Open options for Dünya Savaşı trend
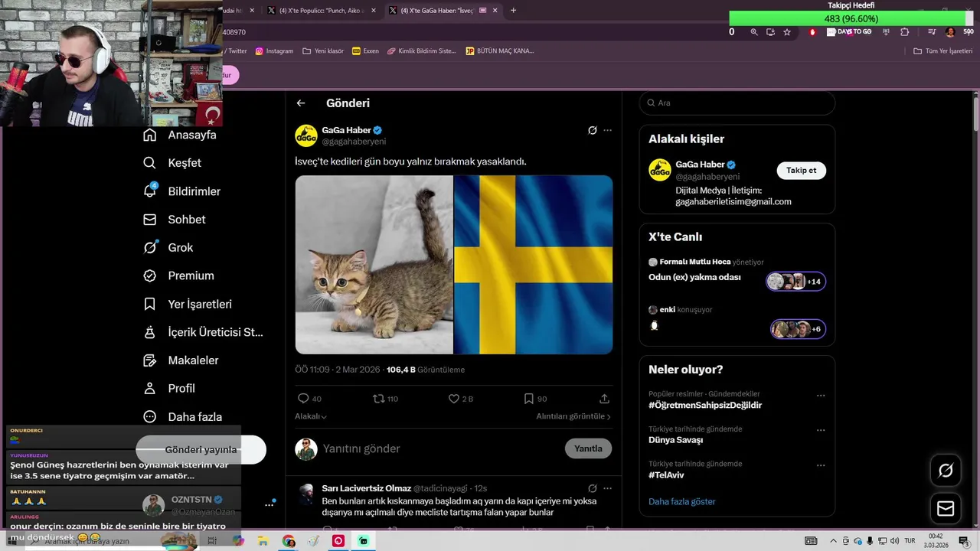 [821, 430]
